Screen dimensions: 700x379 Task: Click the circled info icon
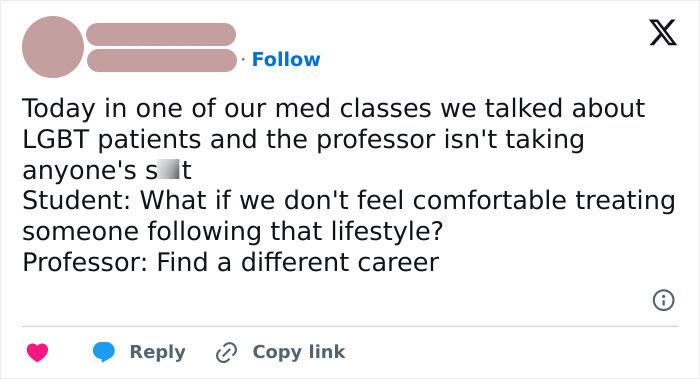click(x=663, y=300)
